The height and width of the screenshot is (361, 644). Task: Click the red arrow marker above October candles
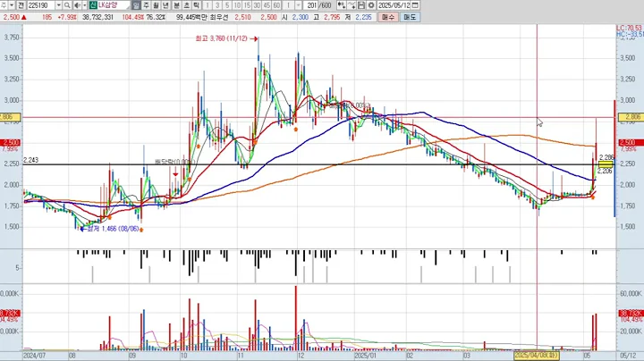click(176, 174)
